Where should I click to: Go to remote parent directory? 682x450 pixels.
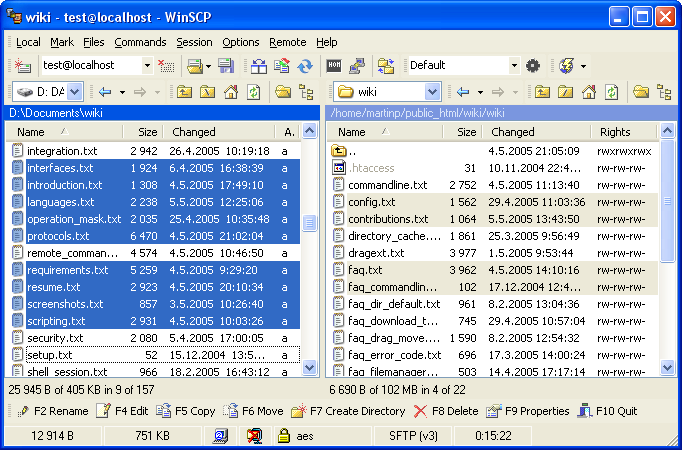542,92
